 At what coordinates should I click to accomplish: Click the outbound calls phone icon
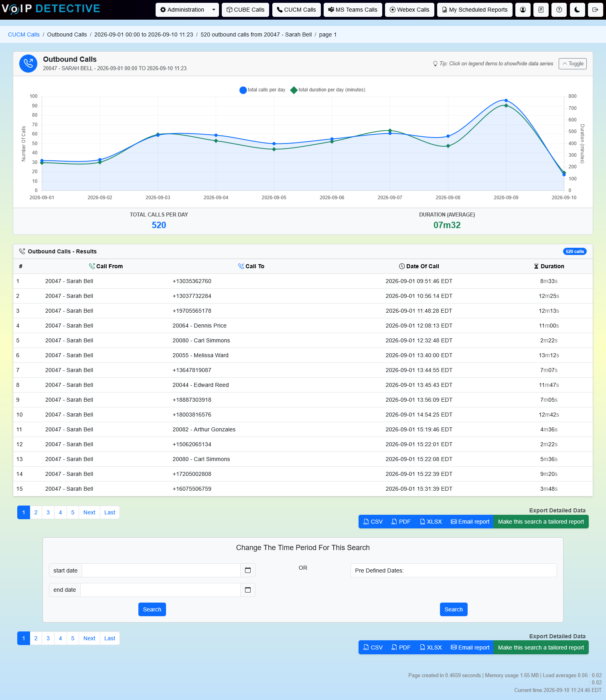pyautogui.click(x=28, y=63)
